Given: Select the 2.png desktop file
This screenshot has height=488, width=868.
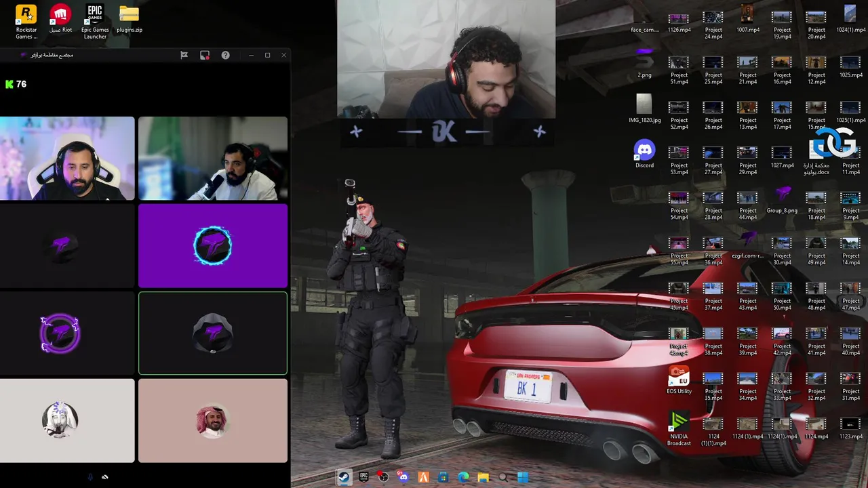Looking at the screenshot, I should [644, 63].
